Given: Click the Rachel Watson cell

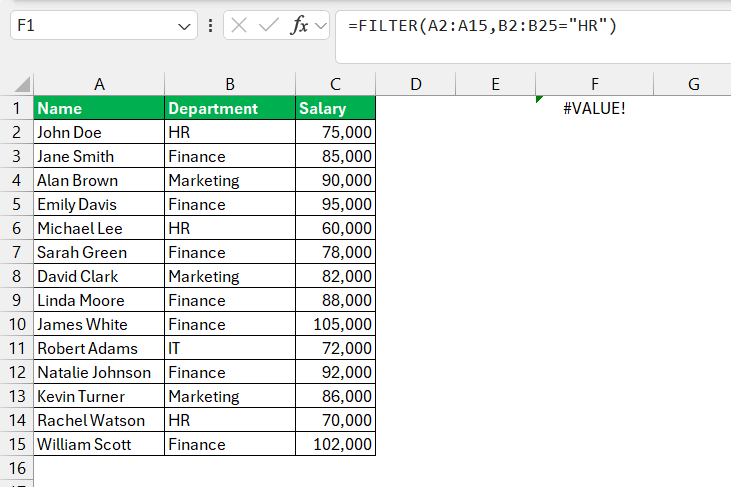Looking at the screenshot, I should [x=99, y=420].
